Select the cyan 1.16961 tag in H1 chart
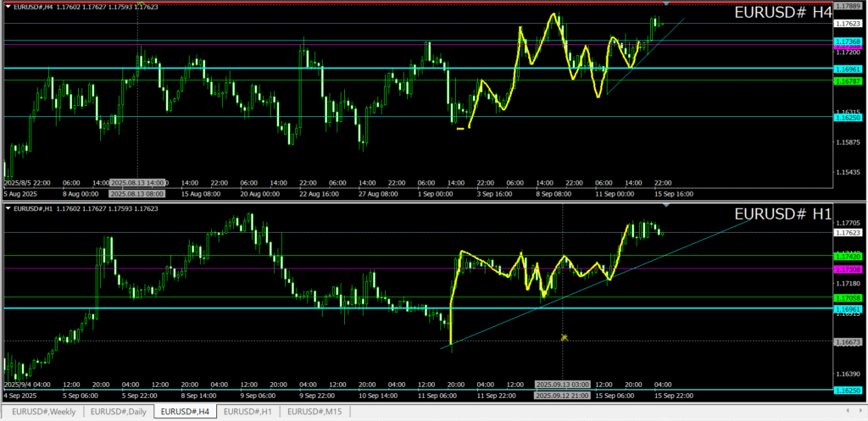The image size is (868, 421). (849, 308)
